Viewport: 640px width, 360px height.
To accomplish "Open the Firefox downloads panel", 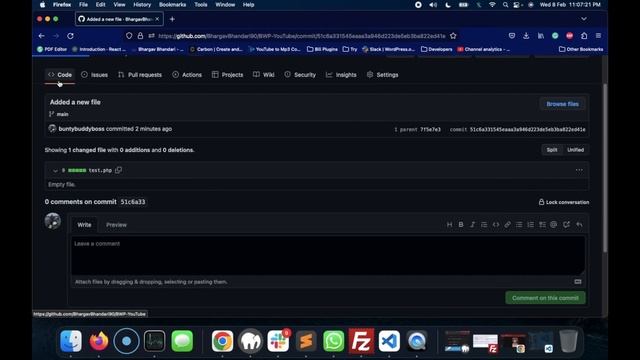I will click(x=526, y=36).
